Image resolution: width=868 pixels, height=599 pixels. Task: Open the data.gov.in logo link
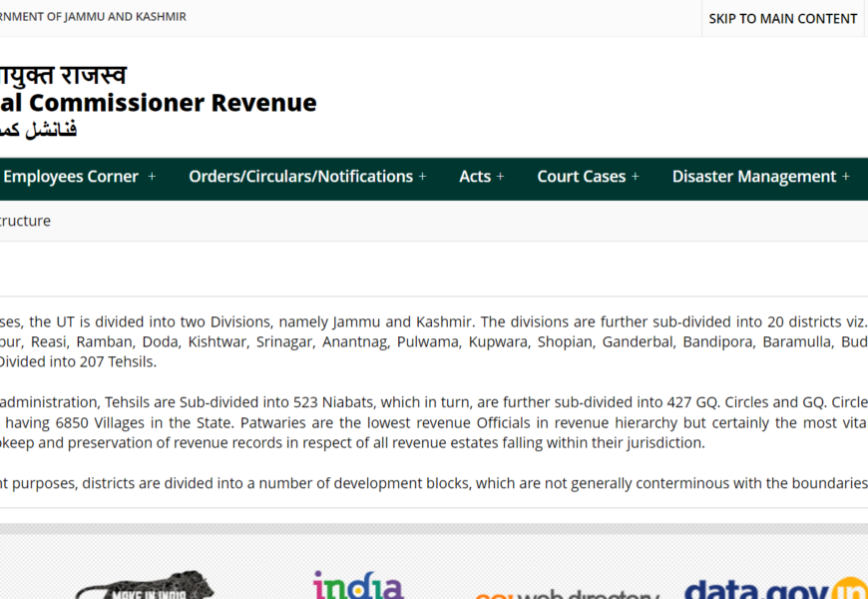tap(775, 588)
